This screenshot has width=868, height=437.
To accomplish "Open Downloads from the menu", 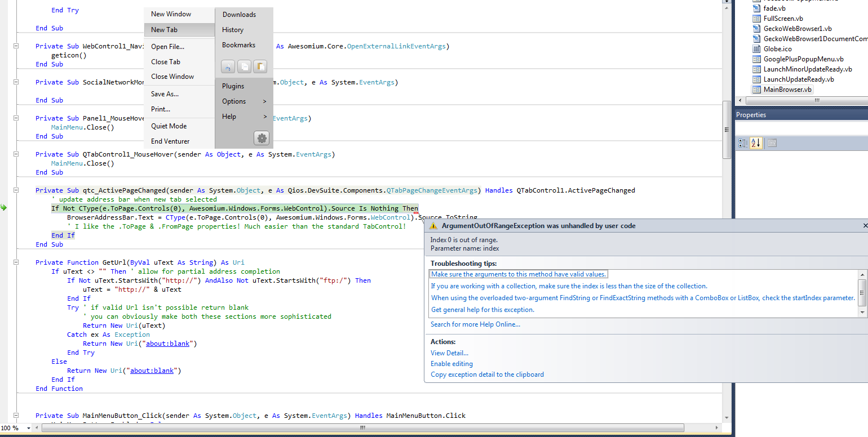I will [x=239, y=15].
